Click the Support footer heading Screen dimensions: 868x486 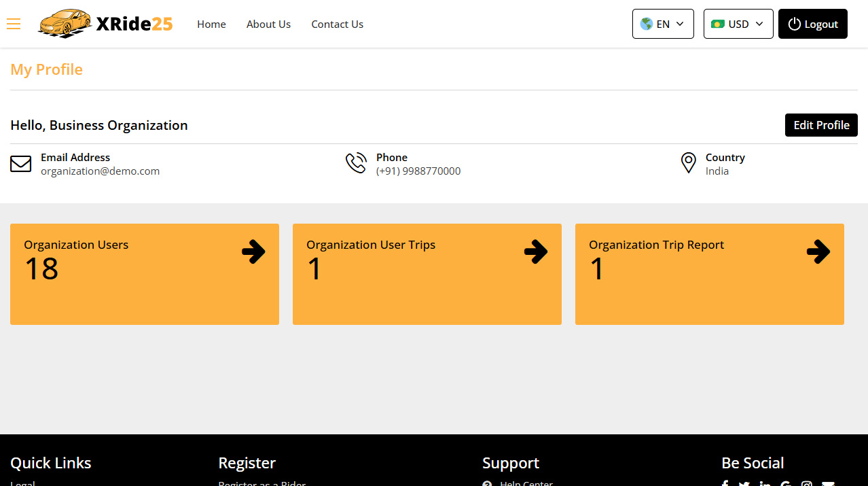click(511, 463)
